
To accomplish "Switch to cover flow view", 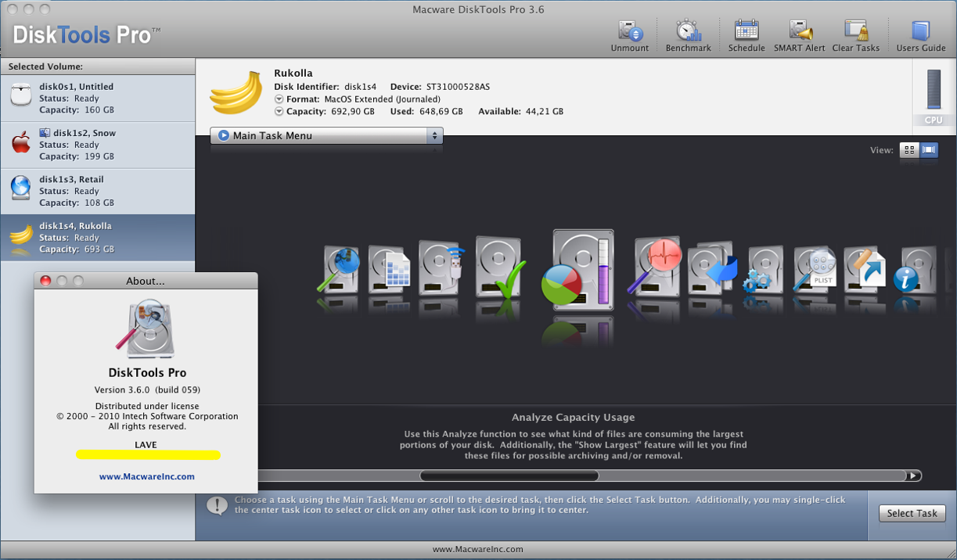I will tap(929, 150).
